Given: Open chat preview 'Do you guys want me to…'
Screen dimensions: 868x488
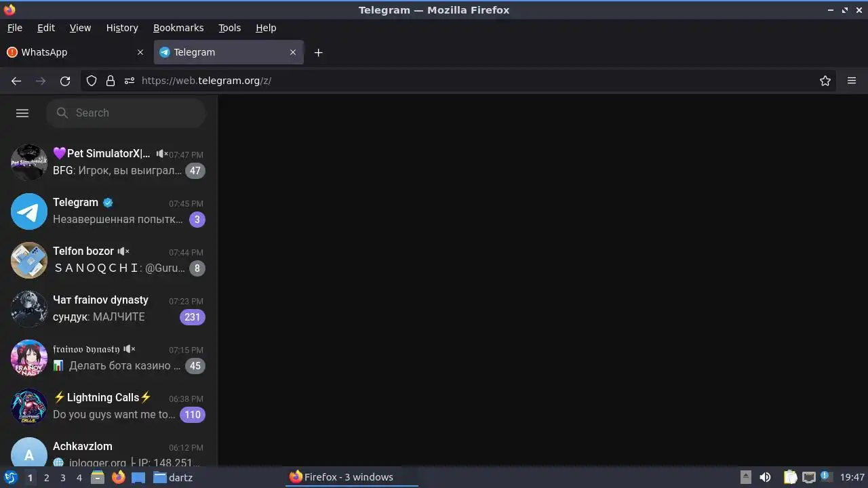Looking at the screenshot, I should point(114,415).
